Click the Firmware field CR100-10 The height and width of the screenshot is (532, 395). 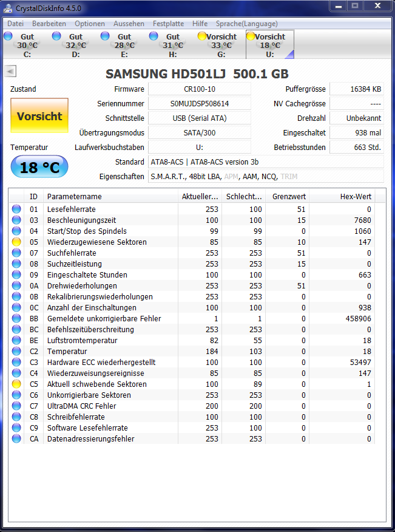200,89
